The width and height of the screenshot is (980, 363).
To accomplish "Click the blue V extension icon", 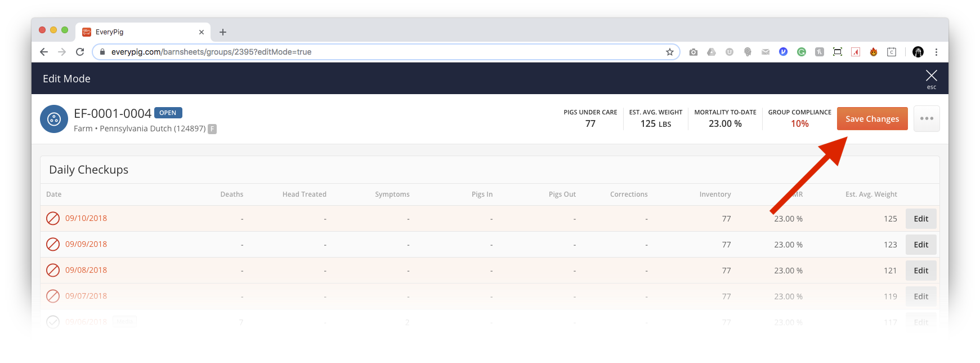I will (x=783, y=51).
